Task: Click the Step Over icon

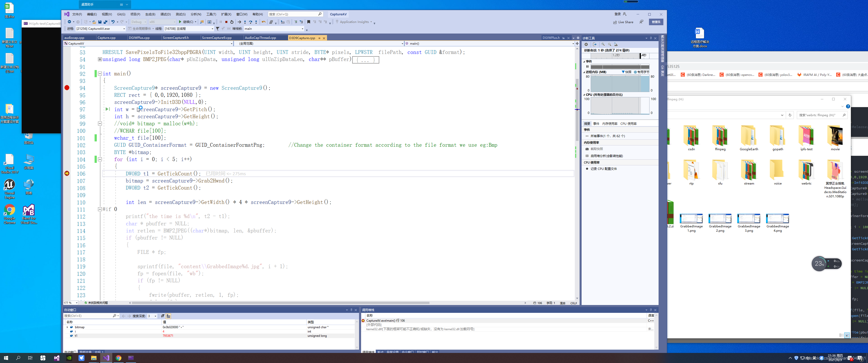Action: 250,22
